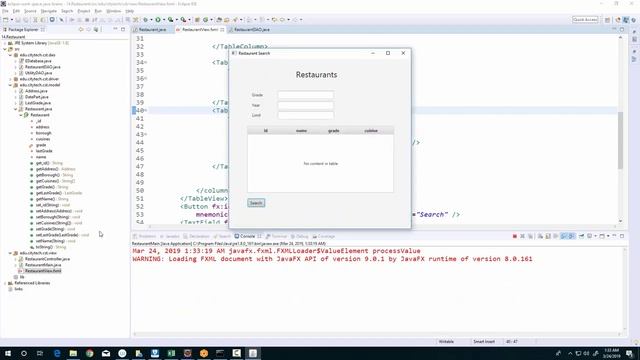Select RestaurantController.java in Package Explorer
640x360 pixels.
click(47, 259)
